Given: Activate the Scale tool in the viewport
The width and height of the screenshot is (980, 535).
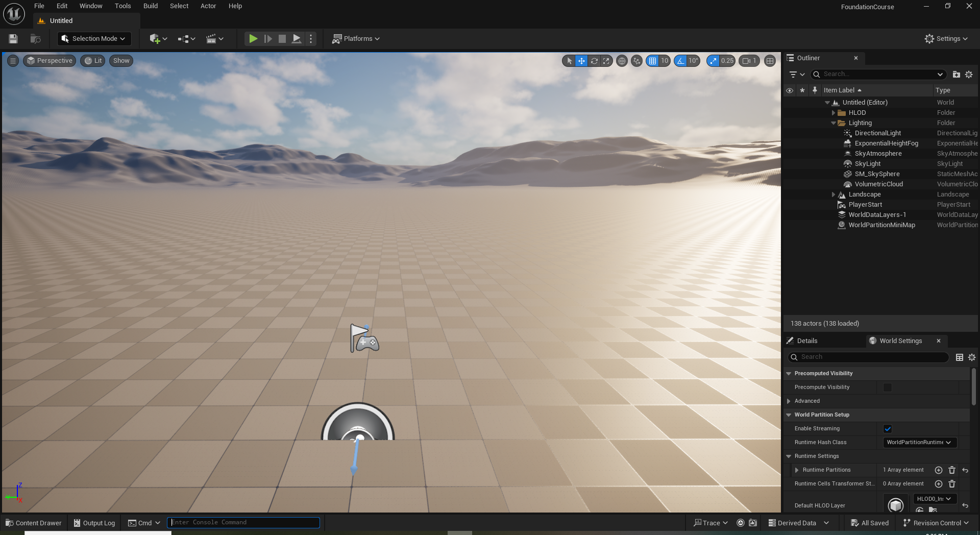Looking at the screenshot, I should coord(606,61).
